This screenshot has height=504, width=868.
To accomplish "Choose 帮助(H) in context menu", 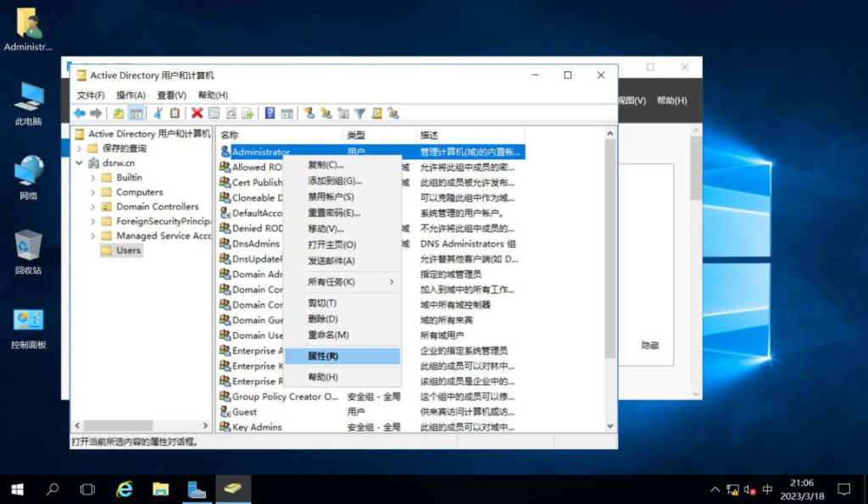I will 342,377.
